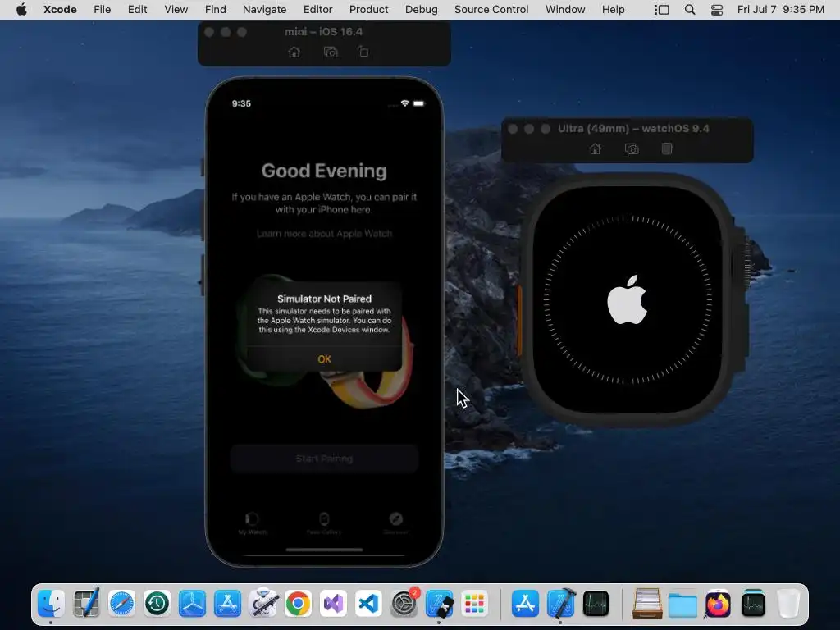
Task: Click the window layout icon left of Spotlight
Action: pos(662,10)
